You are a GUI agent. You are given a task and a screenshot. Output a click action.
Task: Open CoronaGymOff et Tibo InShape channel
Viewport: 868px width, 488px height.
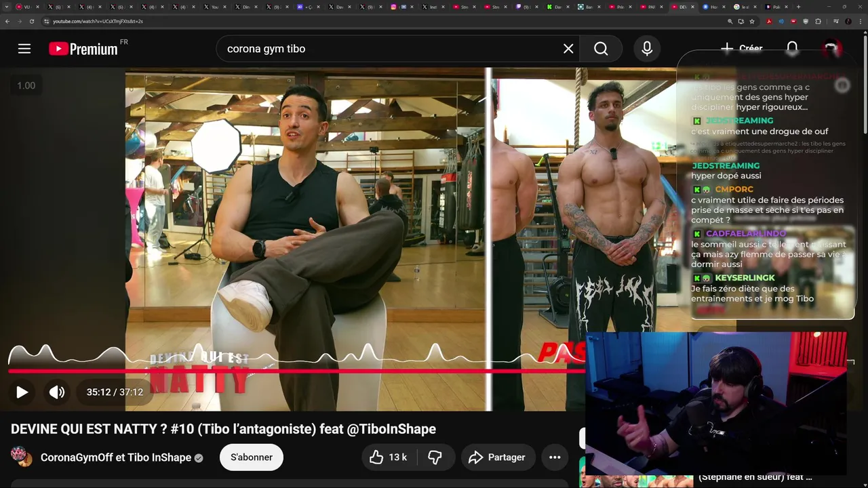(x=116, y=457)
